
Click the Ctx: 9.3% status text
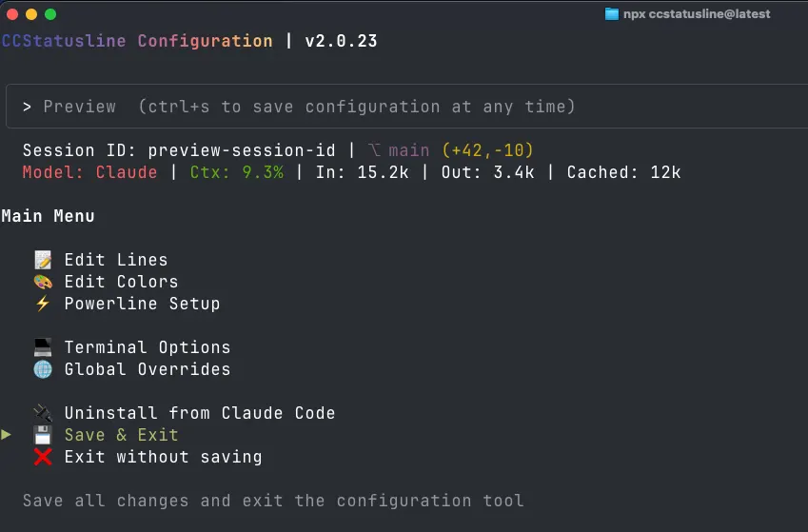pyautogui.click(x=237, y=172)
